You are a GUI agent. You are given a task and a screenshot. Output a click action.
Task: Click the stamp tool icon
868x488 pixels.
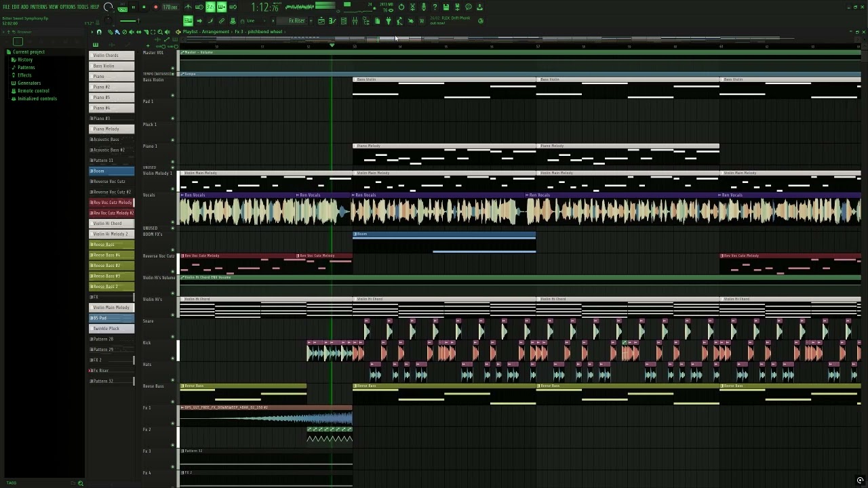(x=233, y=20)
